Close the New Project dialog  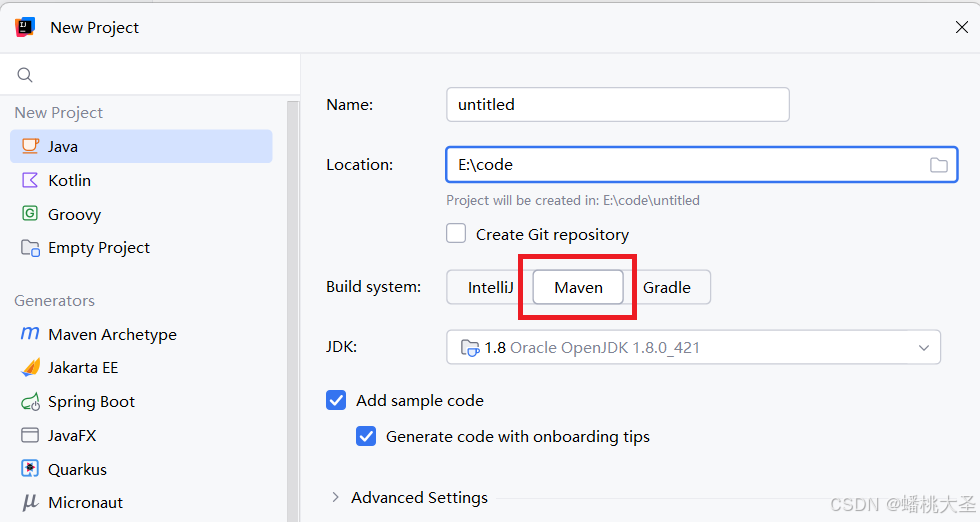[x=962, y=28]
